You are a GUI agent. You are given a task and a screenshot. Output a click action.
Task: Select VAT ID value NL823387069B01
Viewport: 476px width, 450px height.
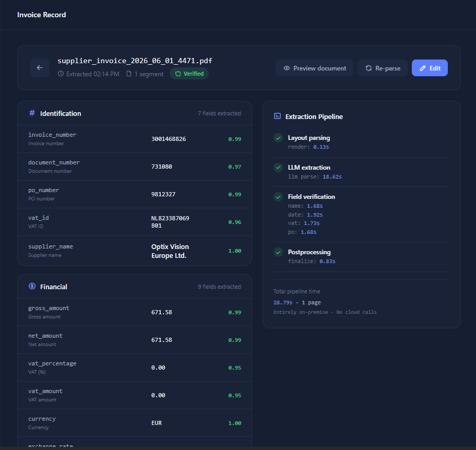pos(170,222)
